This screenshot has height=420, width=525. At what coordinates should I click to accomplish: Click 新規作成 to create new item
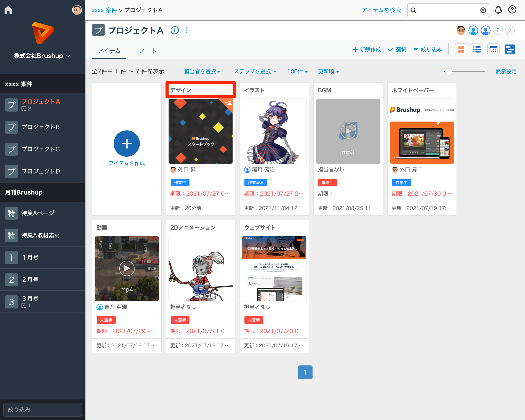click(x=367, y=50)
